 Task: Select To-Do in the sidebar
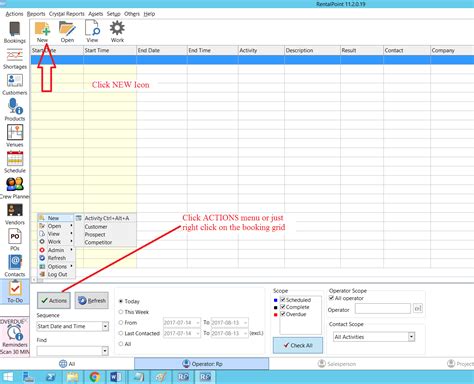[15, 292]
